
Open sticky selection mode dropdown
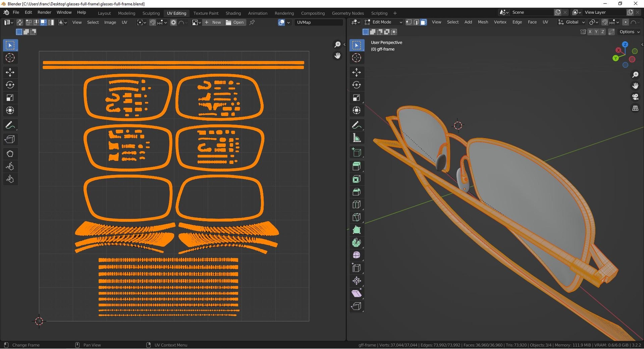(x=62, y=22)
